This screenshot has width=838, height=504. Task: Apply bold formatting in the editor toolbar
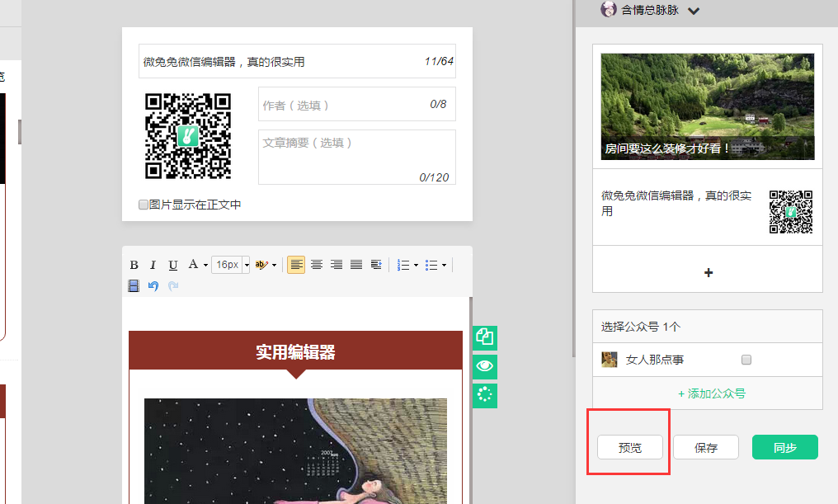(134, 265)
